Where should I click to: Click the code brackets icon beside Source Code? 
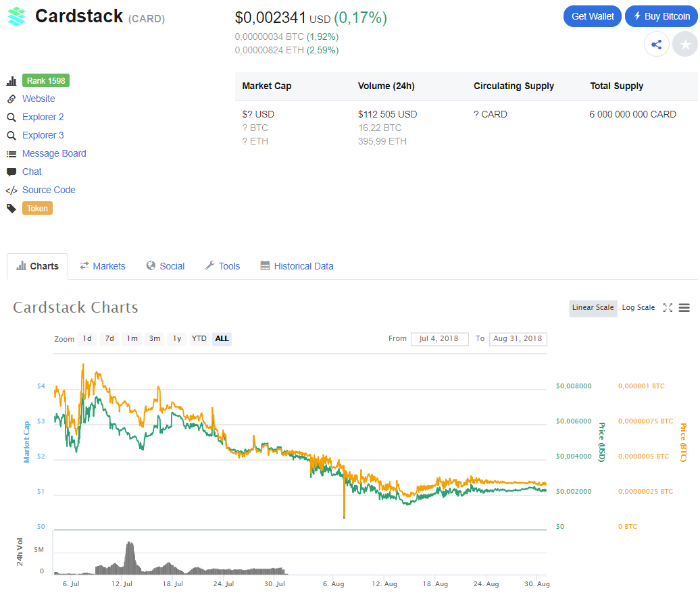coord(11,190)
